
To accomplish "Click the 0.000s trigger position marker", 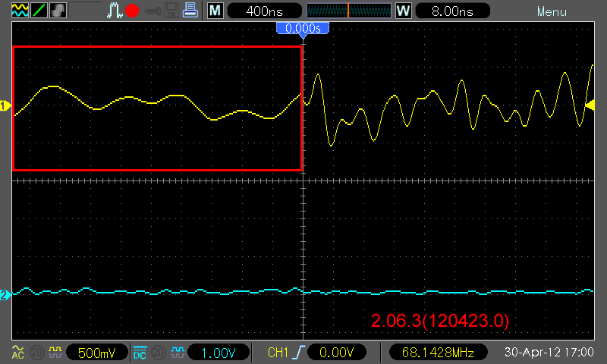I will point(303,29).
